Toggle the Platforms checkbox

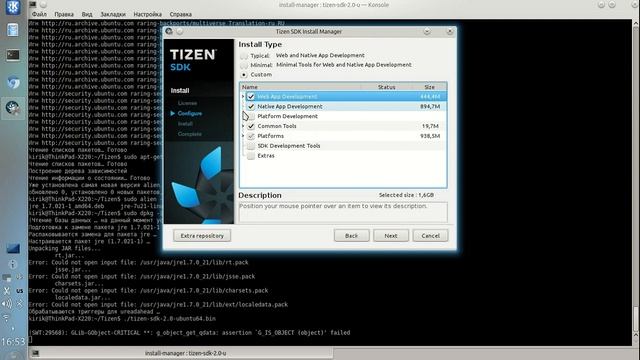click(251, 136)
